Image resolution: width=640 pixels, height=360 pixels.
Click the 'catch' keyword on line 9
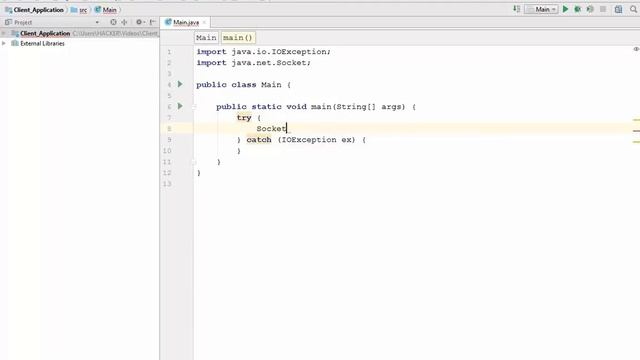click(259, 140)
